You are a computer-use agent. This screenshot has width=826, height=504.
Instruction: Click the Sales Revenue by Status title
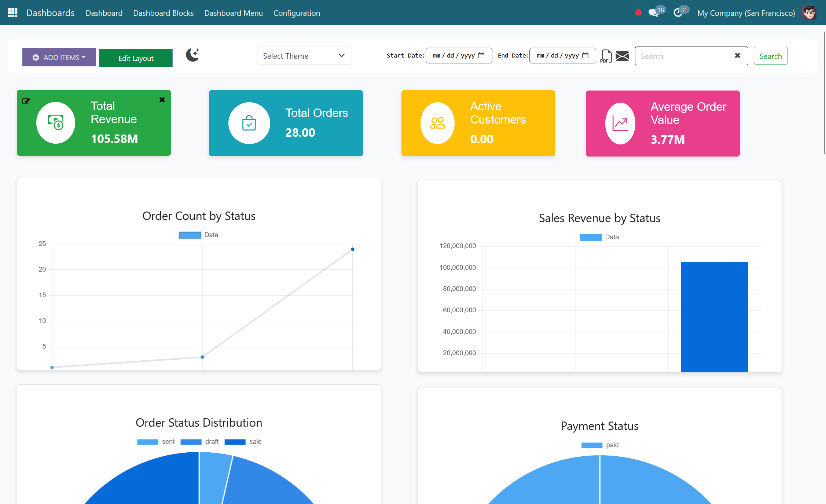click(x=599, y=218)
